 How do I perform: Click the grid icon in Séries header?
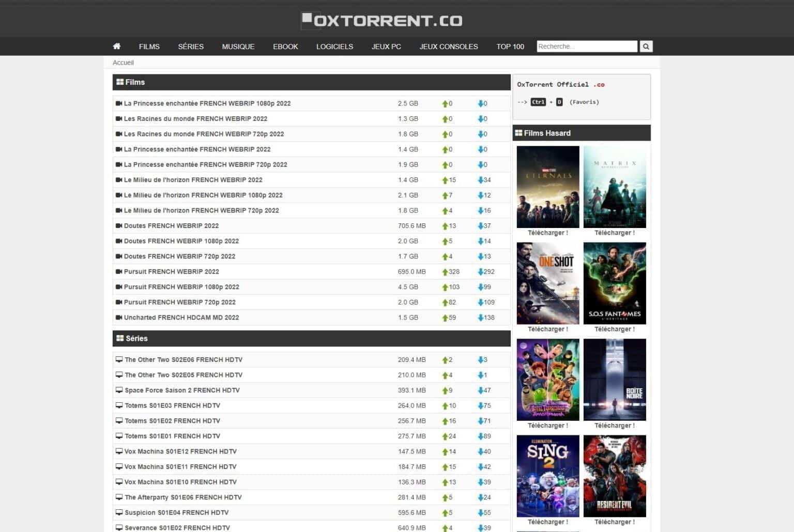120,338
